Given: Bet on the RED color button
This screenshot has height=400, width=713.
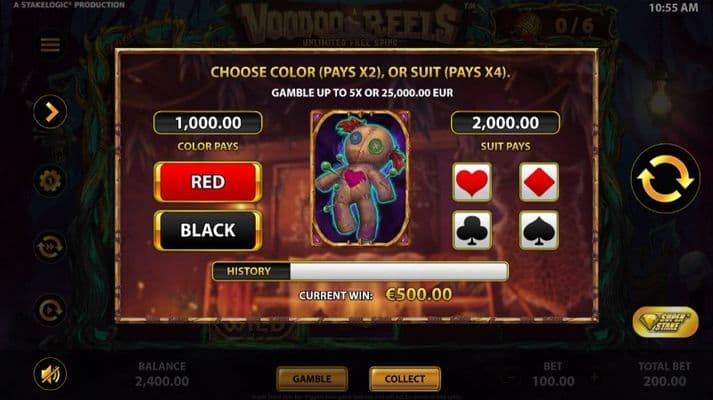Looking at the screenshot, I should point(208,182).
